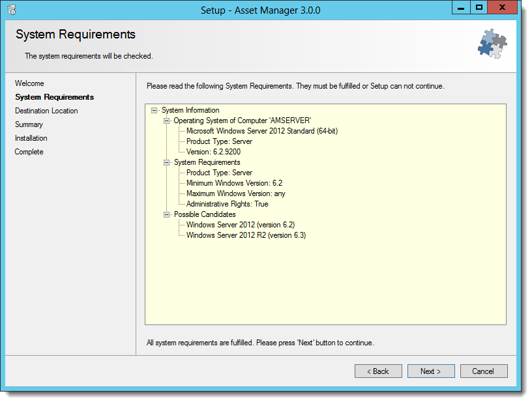Select Operating System of Computer 'AMSERVER' row

click(x=243, y=121)
